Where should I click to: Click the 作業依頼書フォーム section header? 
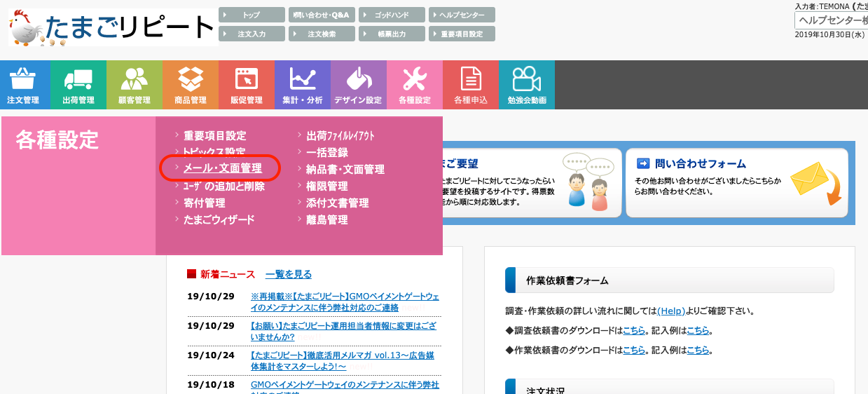[670, 280]
